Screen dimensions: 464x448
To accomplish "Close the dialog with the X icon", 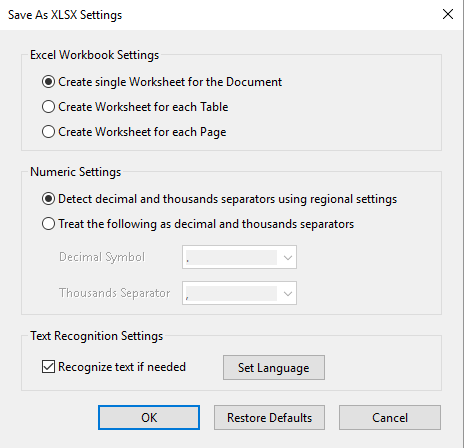I will pos(448,14).
